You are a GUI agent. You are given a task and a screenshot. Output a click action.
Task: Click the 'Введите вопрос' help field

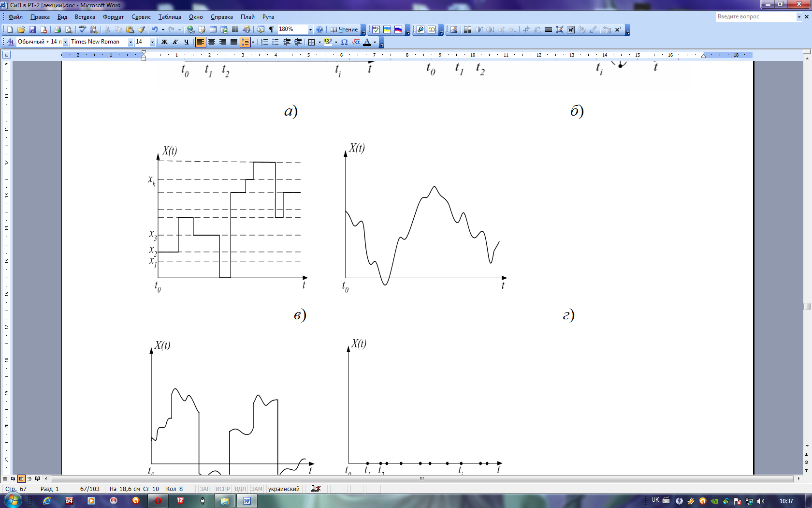point(756,17)
